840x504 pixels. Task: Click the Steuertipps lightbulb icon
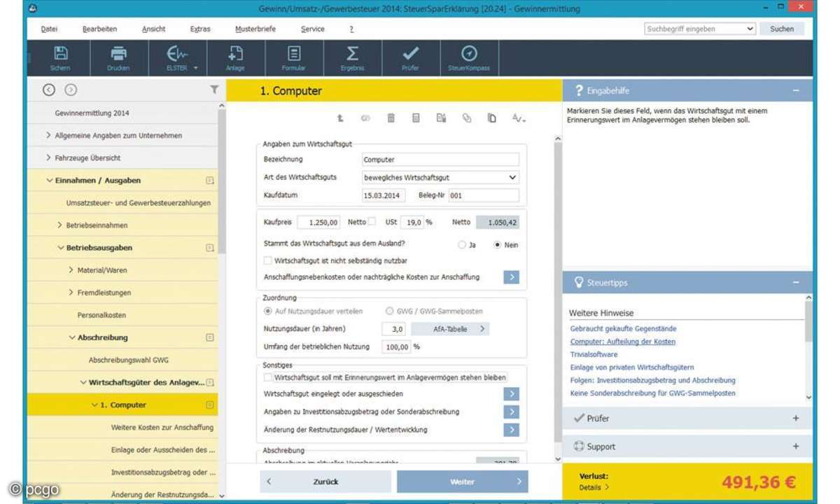579,283
